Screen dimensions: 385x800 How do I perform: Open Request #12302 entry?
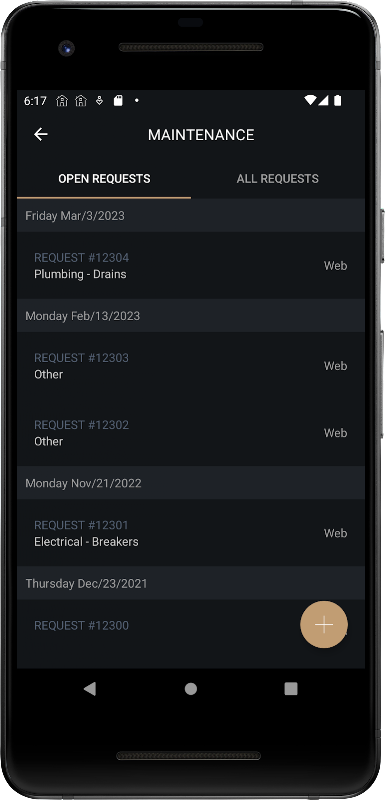click(x=191, y=433)
